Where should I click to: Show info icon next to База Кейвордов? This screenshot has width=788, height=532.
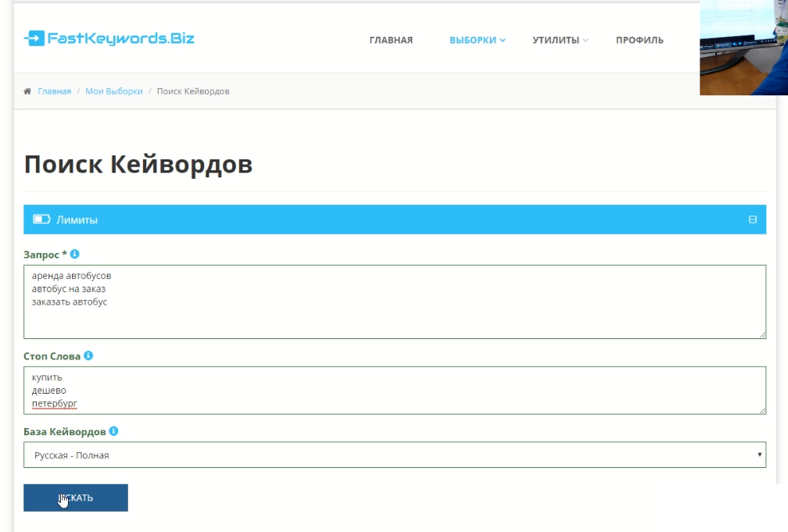point(113,431)
